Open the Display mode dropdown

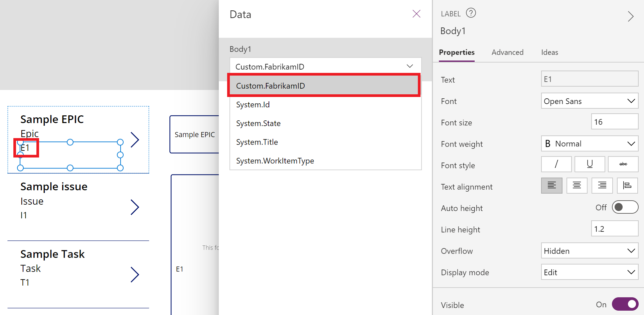[x=590, y=272]
